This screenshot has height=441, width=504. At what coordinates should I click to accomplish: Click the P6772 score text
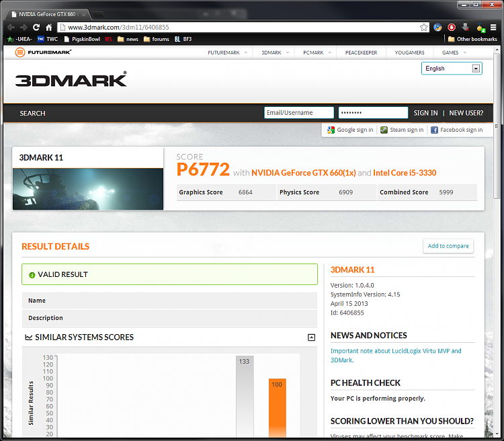[203, 169]
